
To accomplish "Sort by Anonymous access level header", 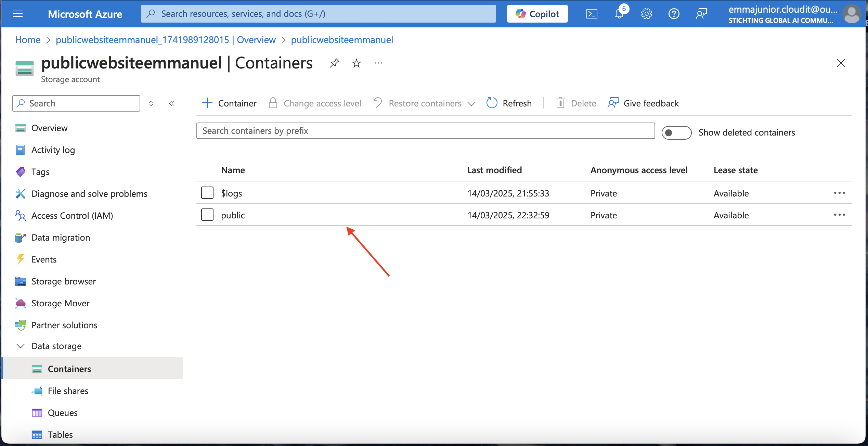I will [x=639, y=170].
